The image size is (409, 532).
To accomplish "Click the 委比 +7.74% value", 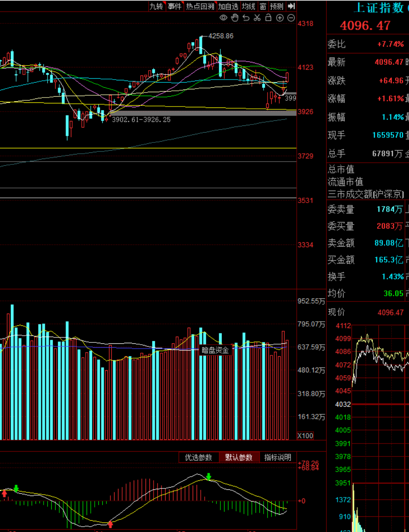I will click(x=390, y=44).
